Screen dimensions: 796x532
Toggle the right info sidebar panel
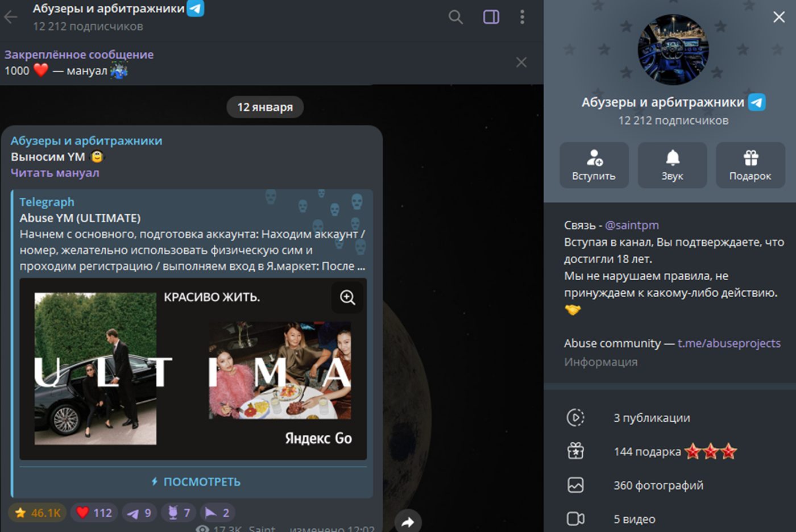[491, 17]
